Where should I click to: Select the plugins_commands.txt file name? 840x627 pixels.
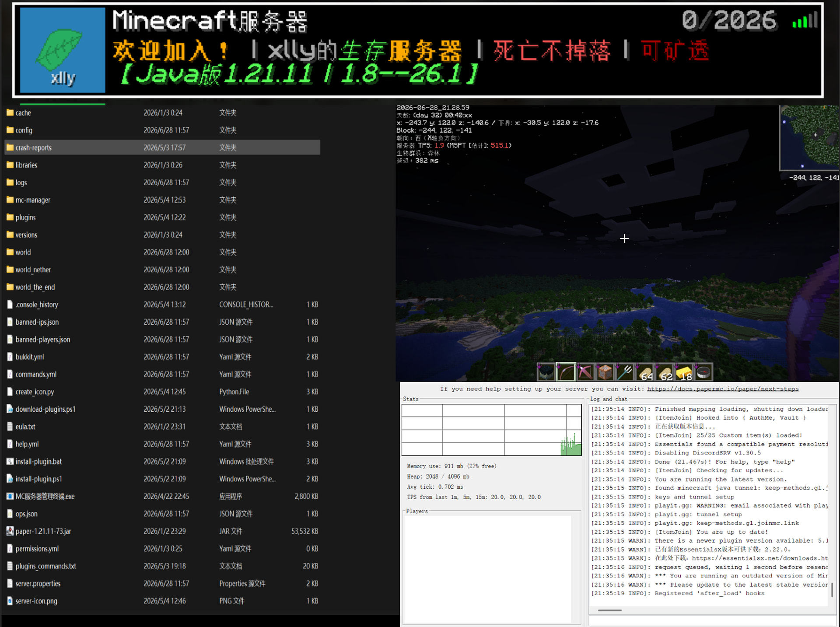[46, 566]
